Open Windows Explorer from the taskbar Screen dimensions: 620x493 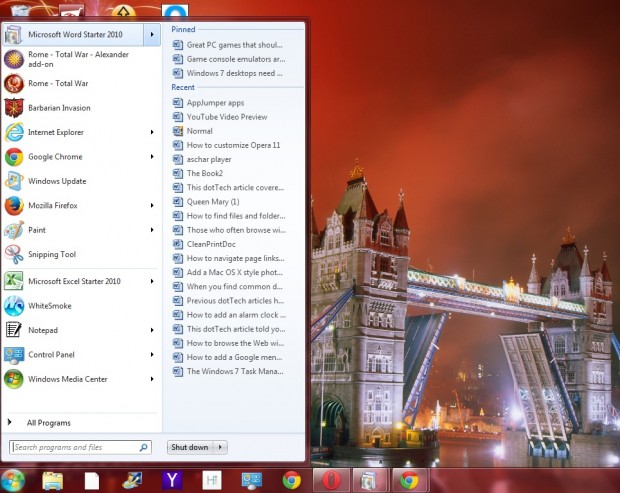(x=53, y=481)
